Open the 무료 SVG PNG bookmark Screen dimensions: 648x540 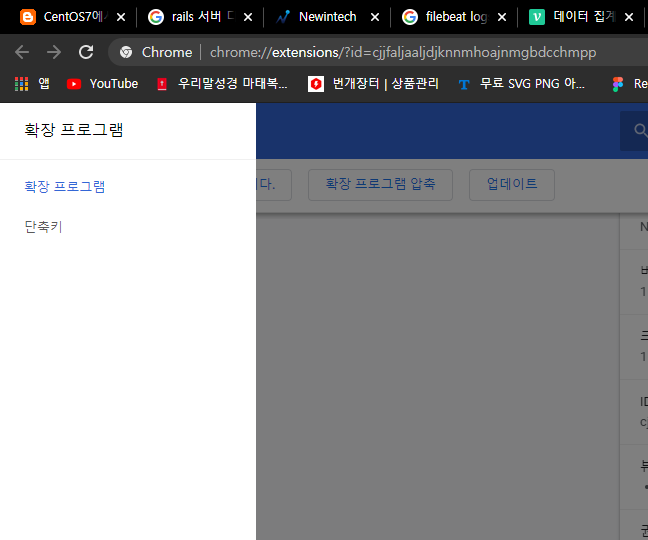click(x=522, y=84)
